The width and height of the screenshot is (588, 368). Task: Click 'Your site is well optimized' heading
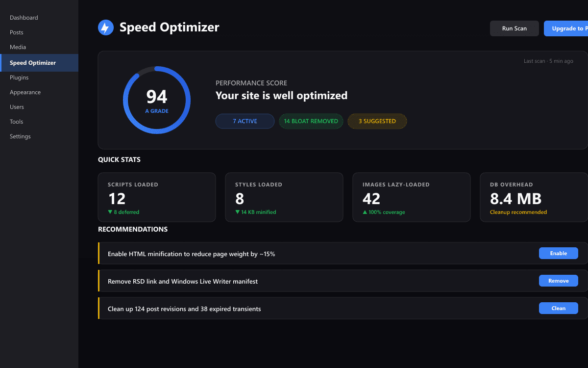[x=282, y=96]
